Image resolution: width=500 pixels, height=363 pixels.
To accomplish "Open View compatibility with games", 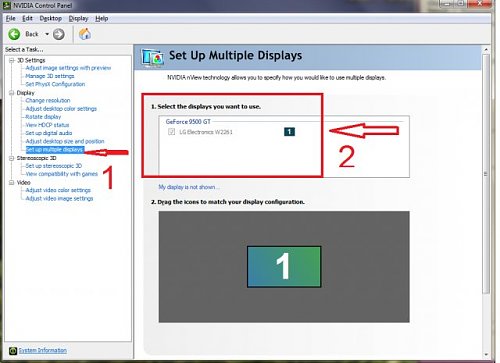I will pyautogui.click(x=62, y=174).
